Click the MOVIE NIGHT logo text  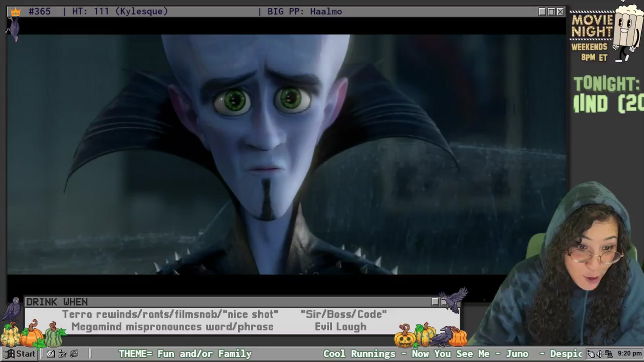pos(592,26)
